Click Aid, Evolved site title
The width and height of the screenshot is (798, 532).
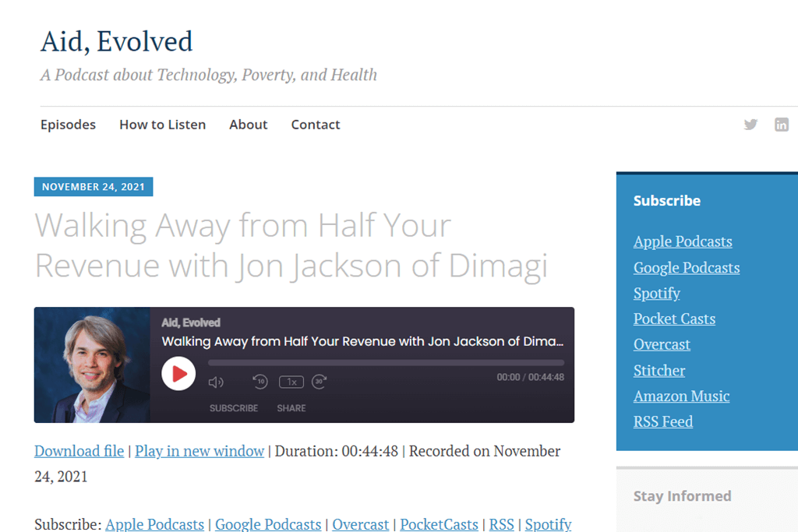tap(117, 41)
